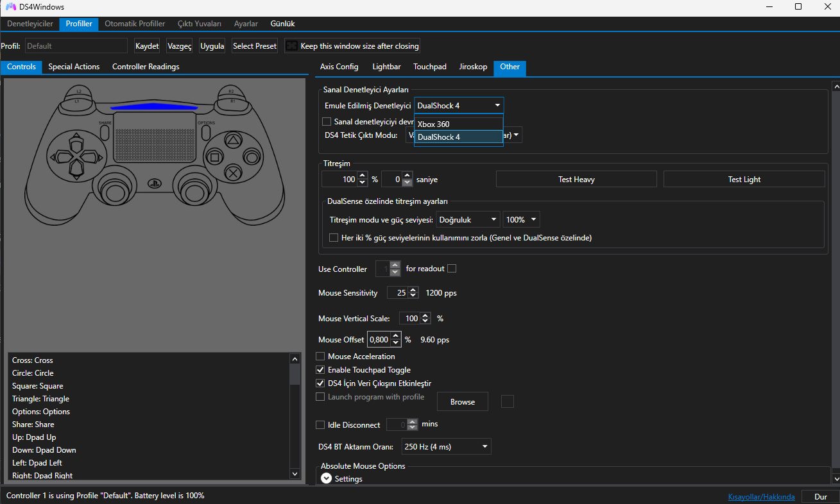Click the Browse button
Viewport: 840px width, 504px height.
tap(463, 401)
